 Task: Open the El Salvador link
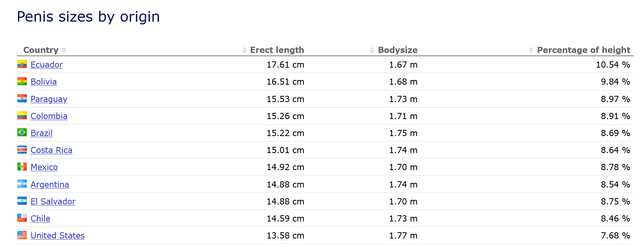(x=53, y=201)
